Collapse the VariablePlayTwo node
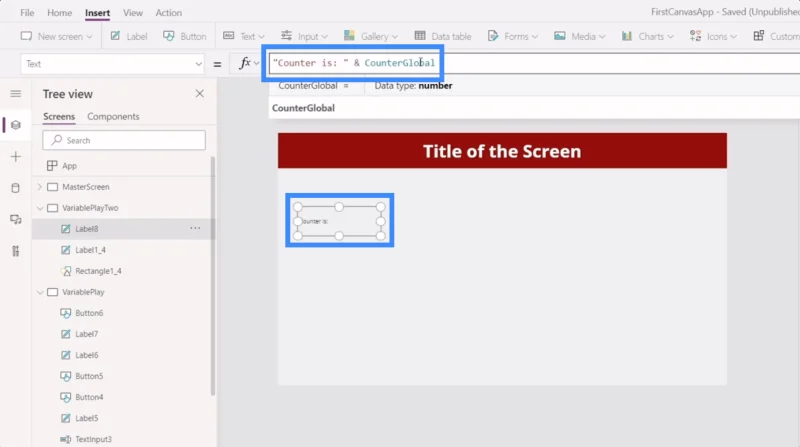The height and width of the screenshot is (447, 800). coord(39,208)
